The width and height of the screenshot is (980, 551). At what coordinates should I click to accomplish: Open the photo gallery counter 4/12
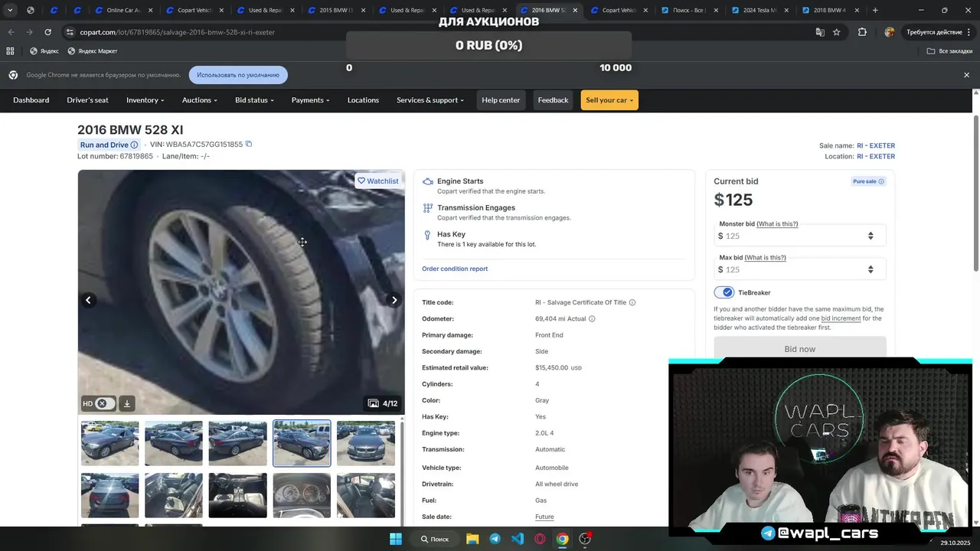(383, 403)
